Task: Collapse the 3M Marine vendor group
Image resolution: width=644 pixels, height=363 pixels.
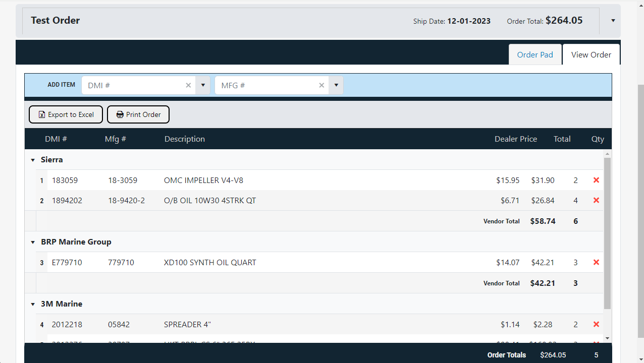Action: [33, 304]
